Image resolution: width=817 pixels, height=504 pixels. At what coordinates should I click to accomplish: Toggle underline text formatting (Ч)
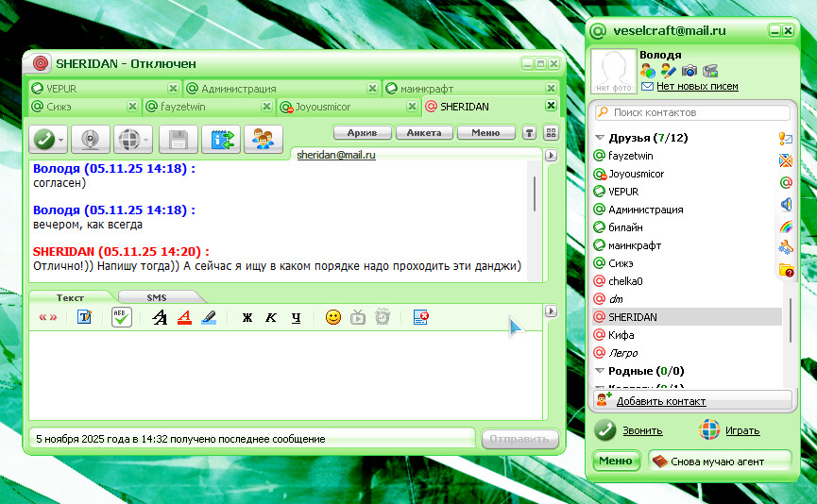click(296, 317)
